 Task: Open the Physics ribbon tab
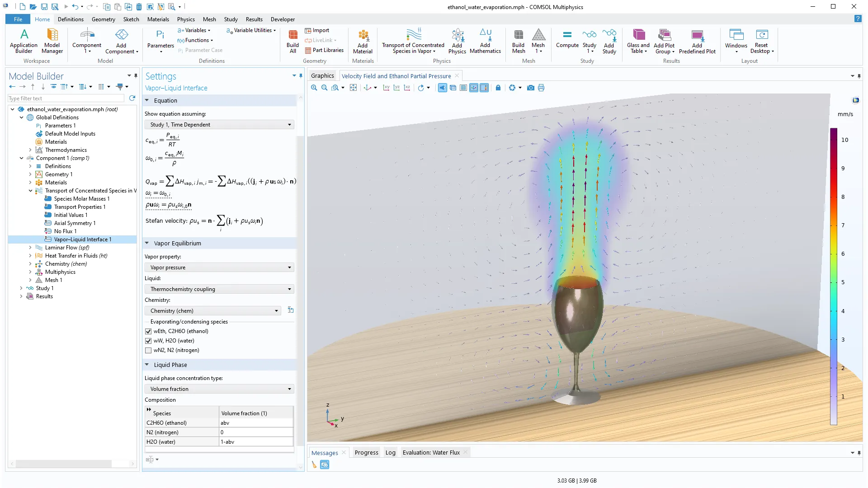[x=186, y=19]
